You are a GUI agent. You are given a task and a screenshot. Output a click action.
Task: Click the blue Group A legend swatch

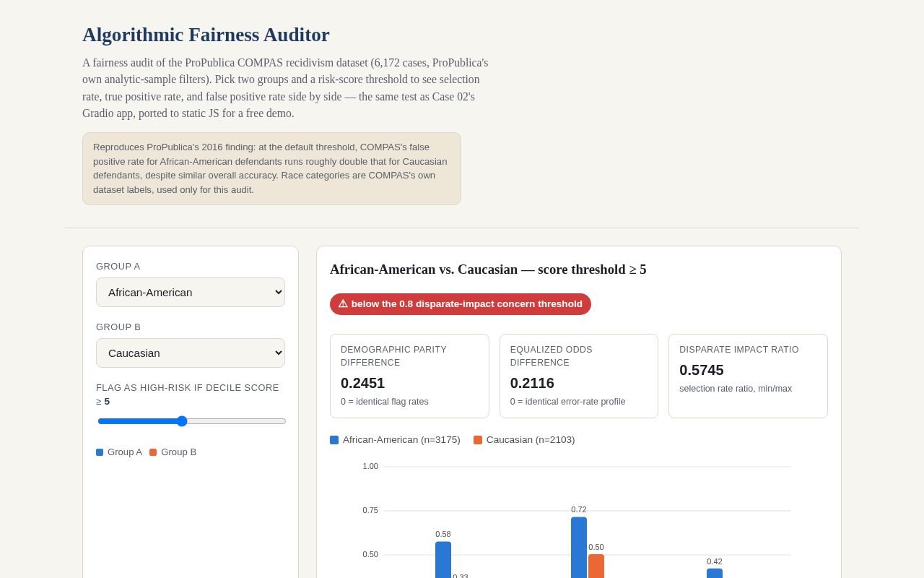100,452
